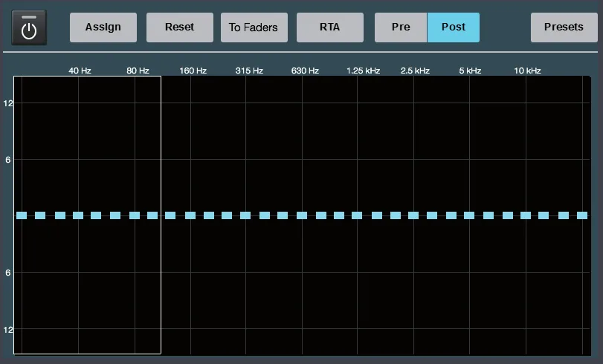This screenshot has height=364, width=603.
Task: Select the 315 Hz band slider handle
Action: pos(245,215)
